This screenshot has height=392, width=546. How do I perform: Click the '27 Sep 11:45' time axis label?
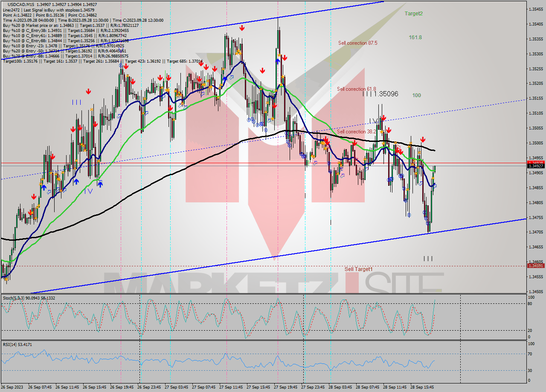click(231, 387)
